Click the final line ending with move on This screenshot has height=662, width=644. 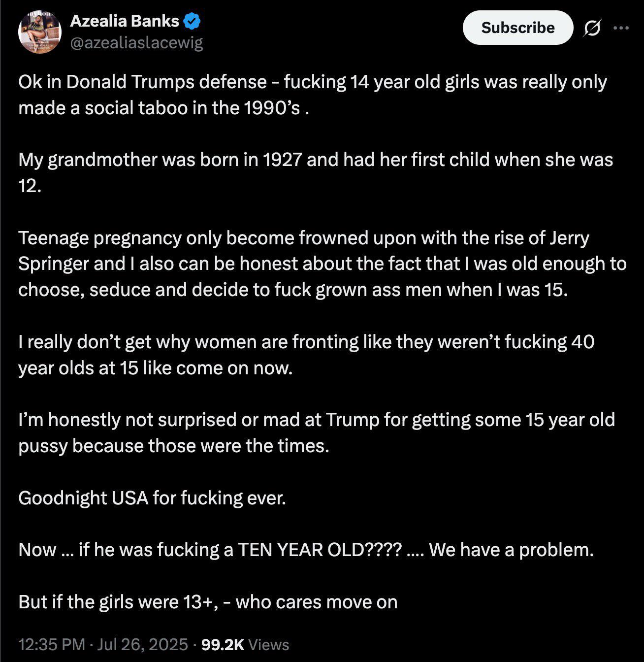click(x=208, y=602)
